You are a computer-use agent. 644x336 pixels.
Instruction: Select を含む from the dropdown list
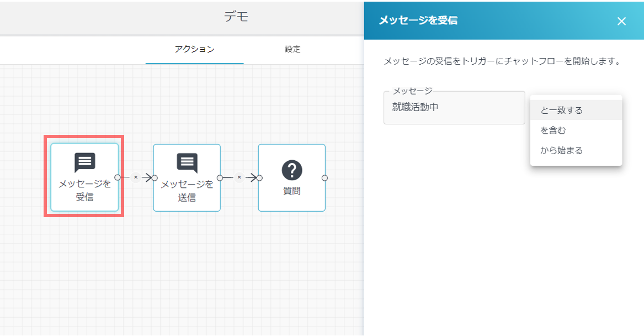click(553, 130)
